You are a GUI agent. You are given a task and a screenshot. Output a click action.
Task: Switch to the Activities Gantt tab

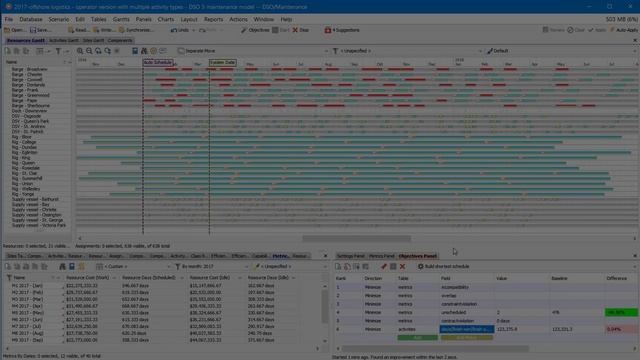[x=64, y=40]
